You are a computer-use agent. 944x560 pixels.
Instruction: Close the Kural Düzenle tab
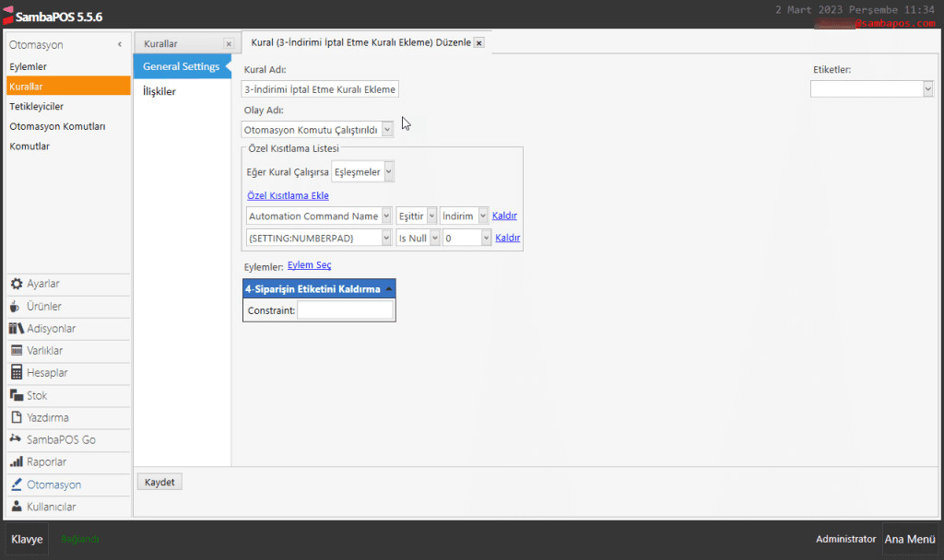coord(478,43)
